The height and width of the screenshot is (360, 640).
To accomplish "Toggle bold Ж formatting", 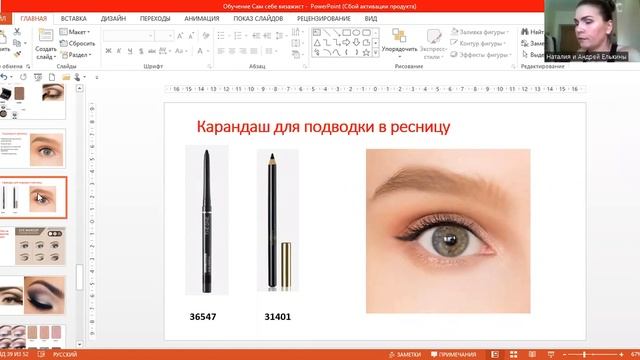I will point(108,51).
